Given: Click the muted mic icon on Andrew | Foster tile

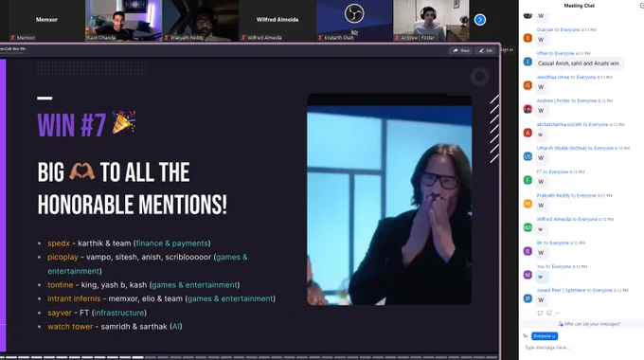Looking at the screenshot, I should 398,37.
